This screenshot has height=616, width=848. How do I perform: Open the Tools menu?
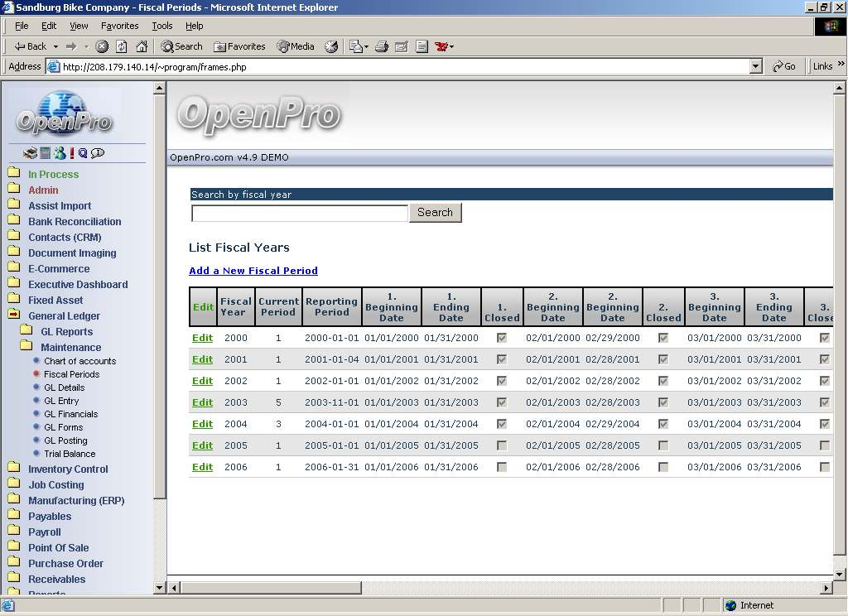coord(162,26)
